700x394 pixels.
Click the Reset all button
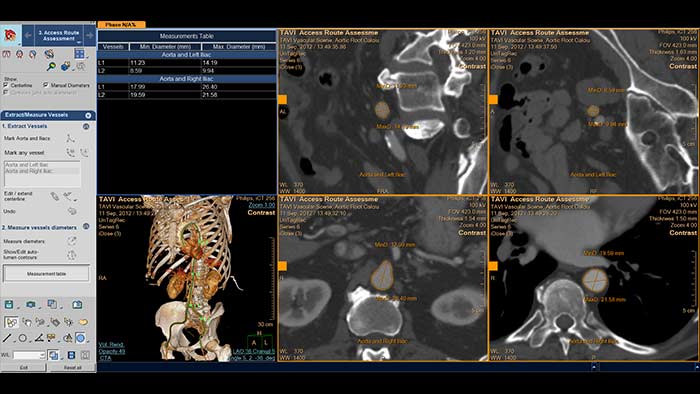[72, 368]
